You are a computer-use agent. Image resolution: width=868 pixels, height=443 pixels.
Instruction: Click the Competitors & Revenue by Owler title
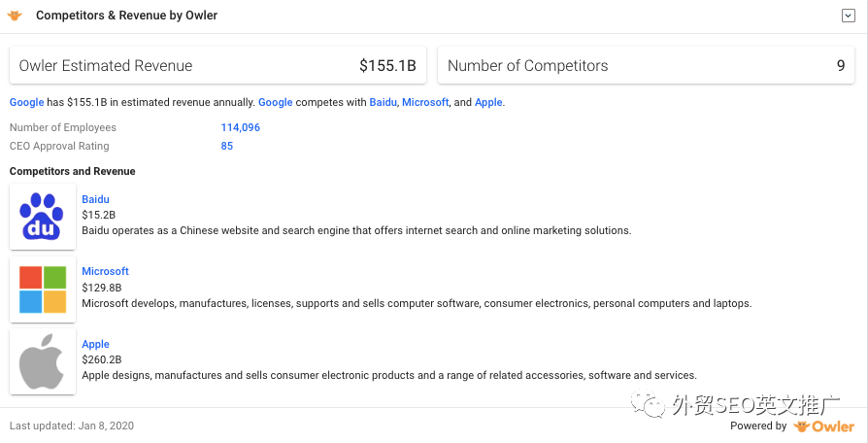click(126, 16)
